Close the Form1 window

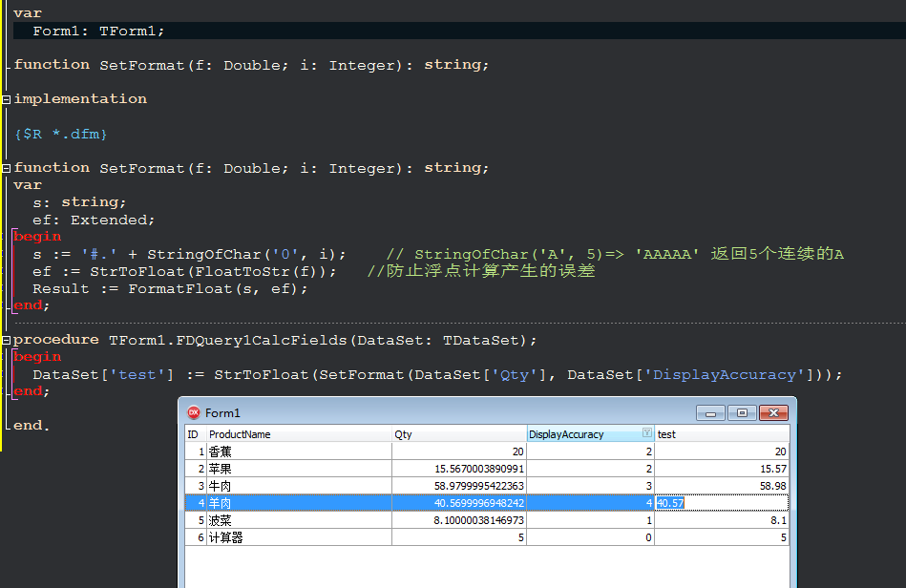tap(773, 413)
